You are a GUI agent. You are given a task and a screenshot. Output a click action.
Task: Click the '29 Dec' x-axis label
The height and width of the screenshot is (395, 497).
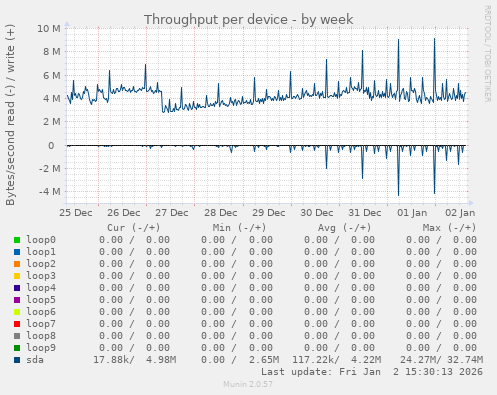[x=269, y=213]
